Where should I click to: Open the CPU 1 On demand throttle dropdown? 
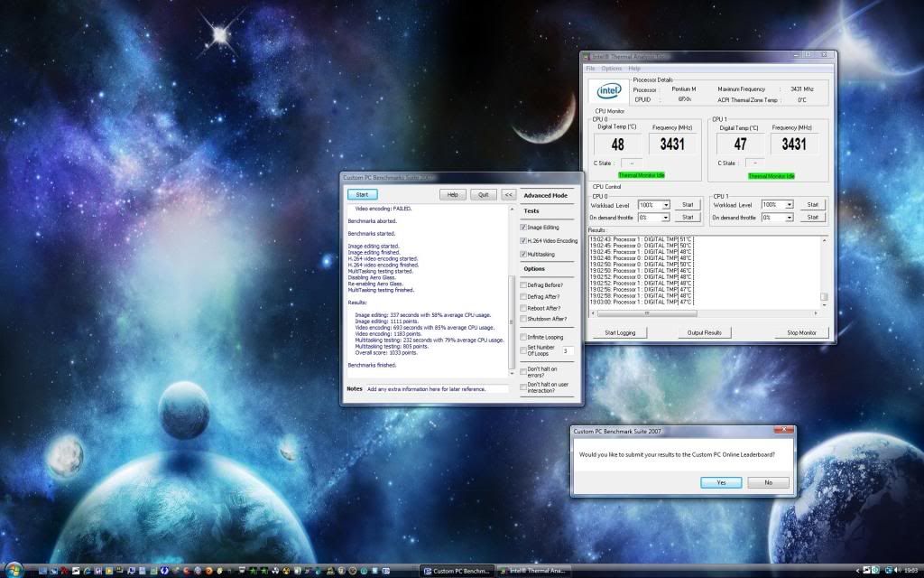(790, 217)
